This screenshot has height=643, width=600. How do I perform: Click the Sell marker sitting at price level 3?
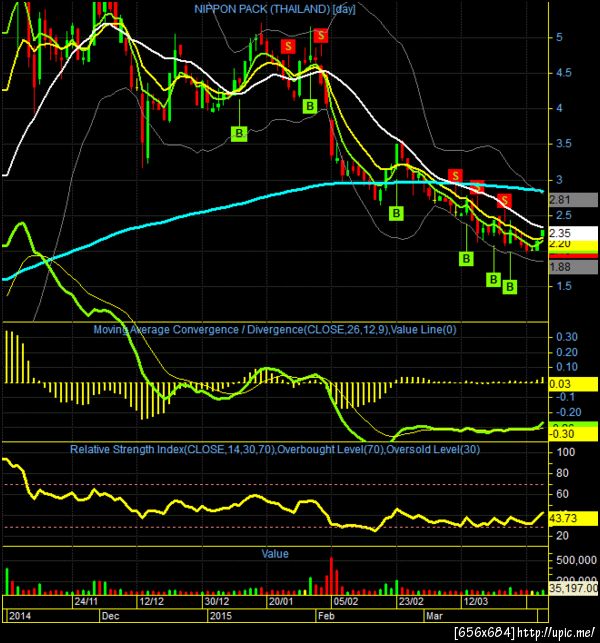[455, 176]
